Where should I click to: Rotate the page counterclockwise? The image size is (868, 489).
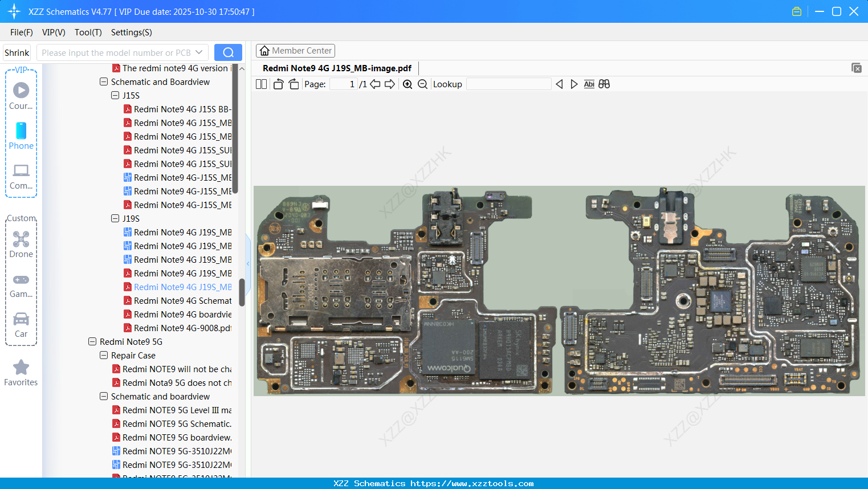tap(278, 84)
